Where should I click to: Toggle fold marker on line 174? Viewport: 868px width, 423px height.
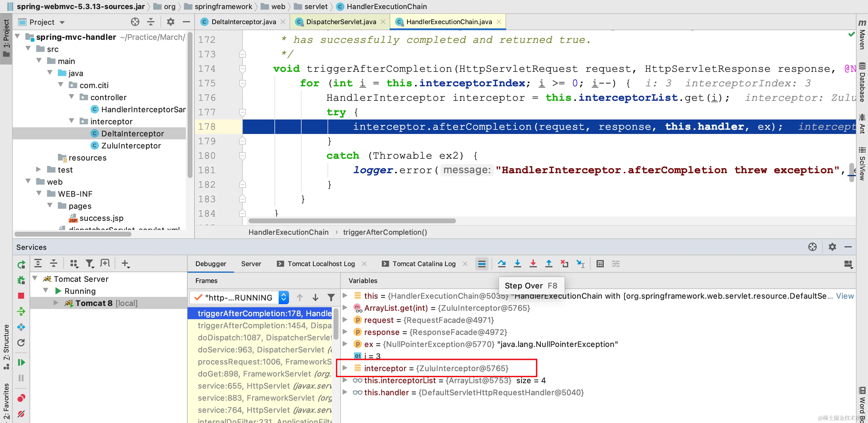click(x=242, y=69)
